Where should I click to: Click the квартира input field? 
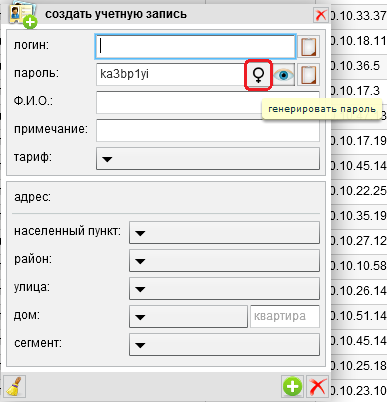(285, 316)
